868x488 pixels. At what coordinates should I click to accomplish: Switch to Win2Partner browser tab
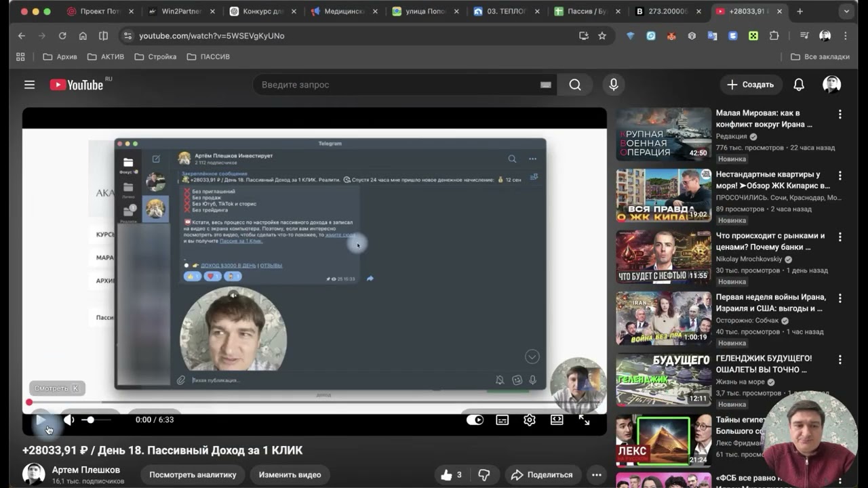click(x=181, y=12)
